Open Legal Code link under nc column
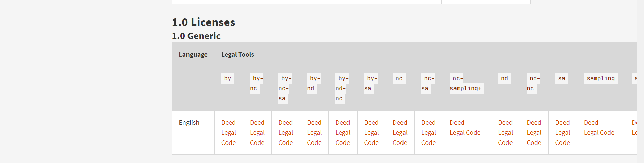 (x=400, y=138)
